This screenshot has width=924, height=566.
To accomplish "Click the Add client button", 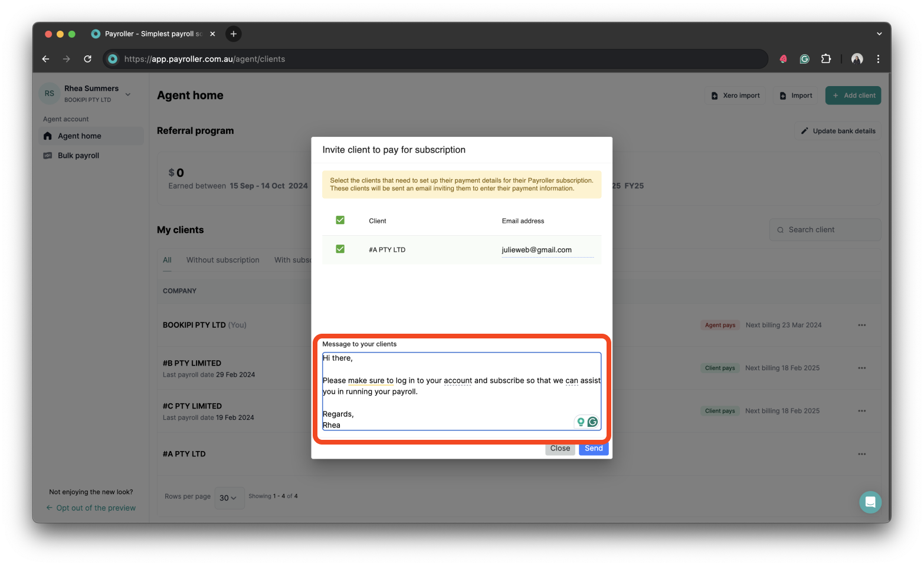I will point(853,96).
